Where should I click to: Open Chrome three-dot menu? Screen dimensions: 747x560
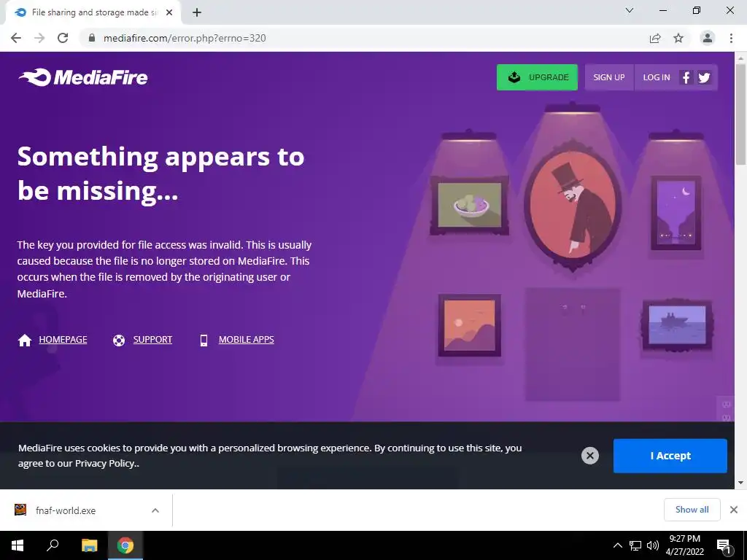[x=731, y=38]
